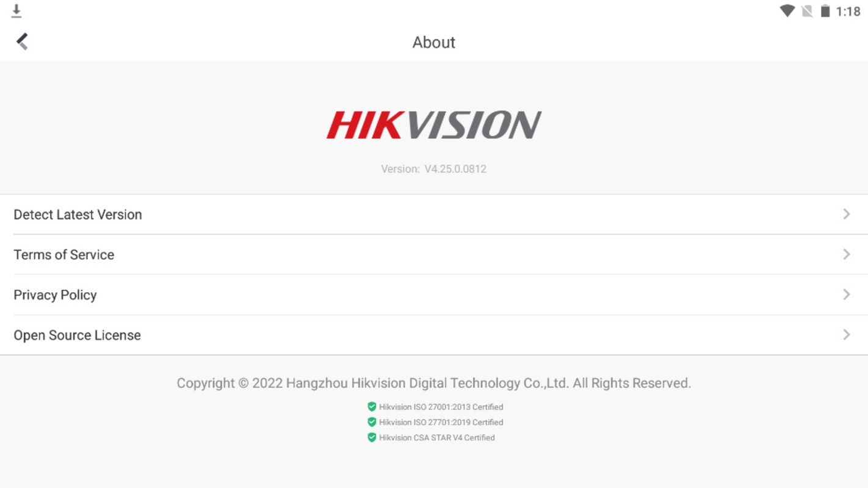
Task: Open Detect Latest Version
Action: [434, 214]
